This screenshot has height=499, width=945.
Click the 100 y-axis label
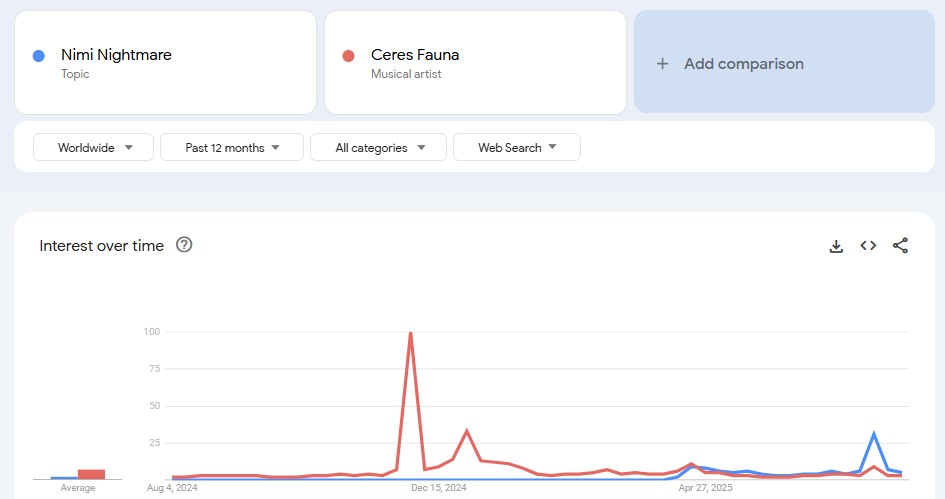[152, 331]
